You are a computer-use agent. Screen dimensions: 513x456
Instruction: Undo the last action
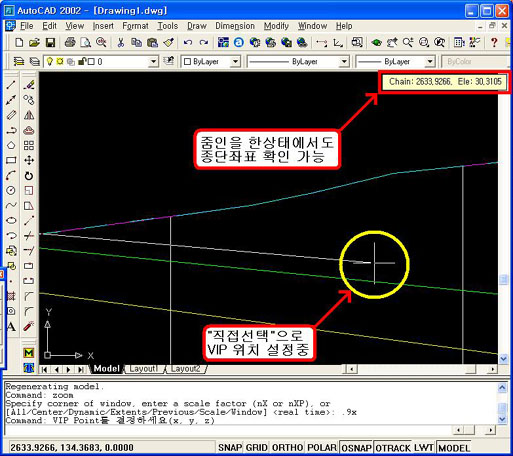(188, 43)
